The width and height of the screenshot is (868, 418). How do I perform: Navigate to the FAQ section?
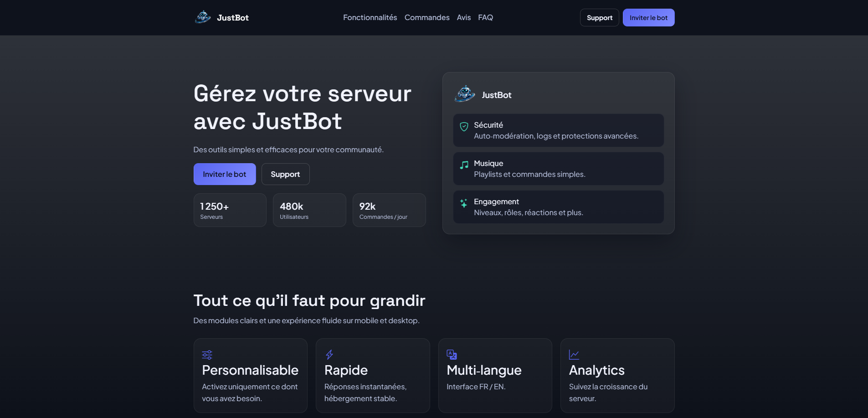[x=485, y=17]
